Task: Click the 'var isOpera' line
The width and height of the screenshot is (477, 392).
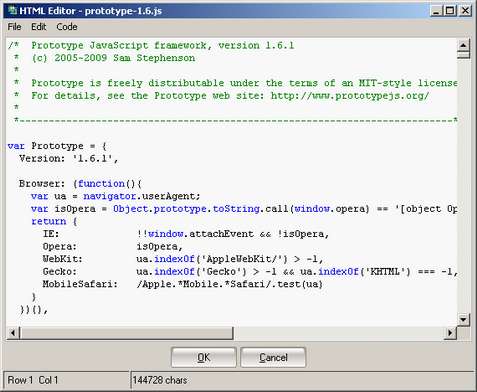Action: (x=244, y=209)
